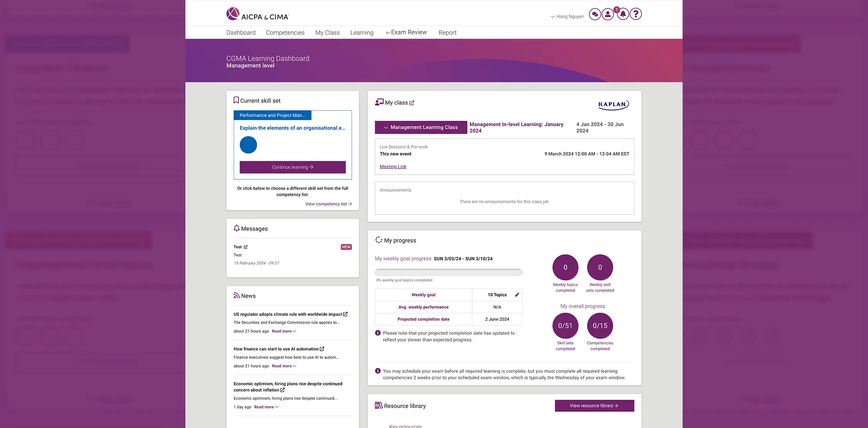Click info icon beside projected completion note
Viewport: 868px width, 428px height.
pyautogui.click(x=378, y=333)
